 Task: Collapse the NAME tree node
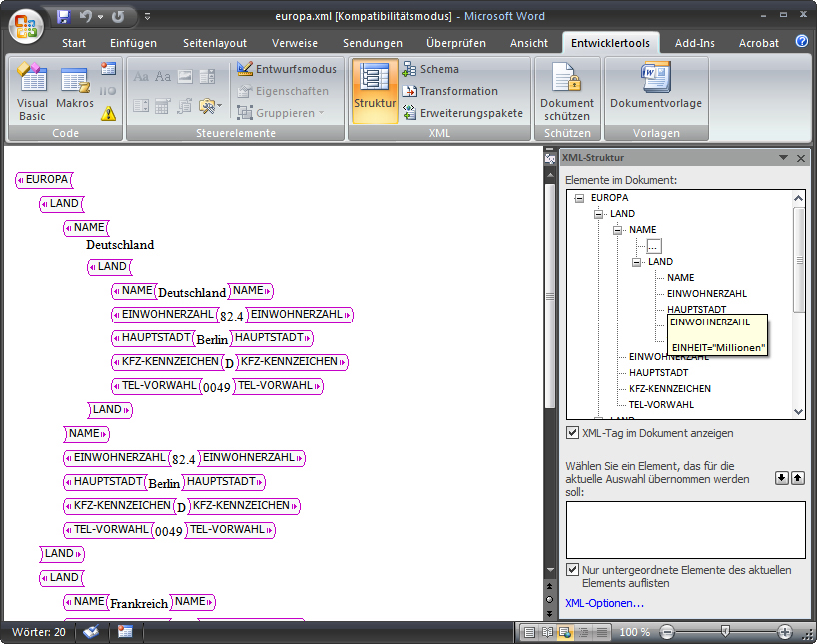pyautogui.click(x=617, y=230)
